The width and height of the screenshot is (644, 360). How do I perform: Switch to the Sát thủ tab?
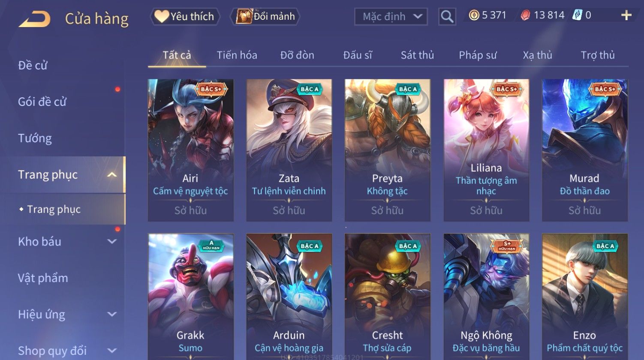tap(417, 55)
